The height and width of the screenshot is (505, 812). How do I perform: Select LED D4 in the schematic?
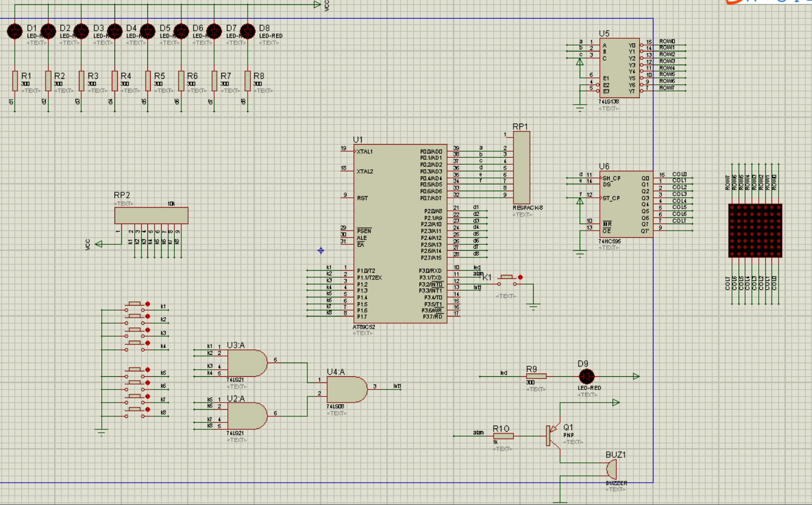(115, 31)
